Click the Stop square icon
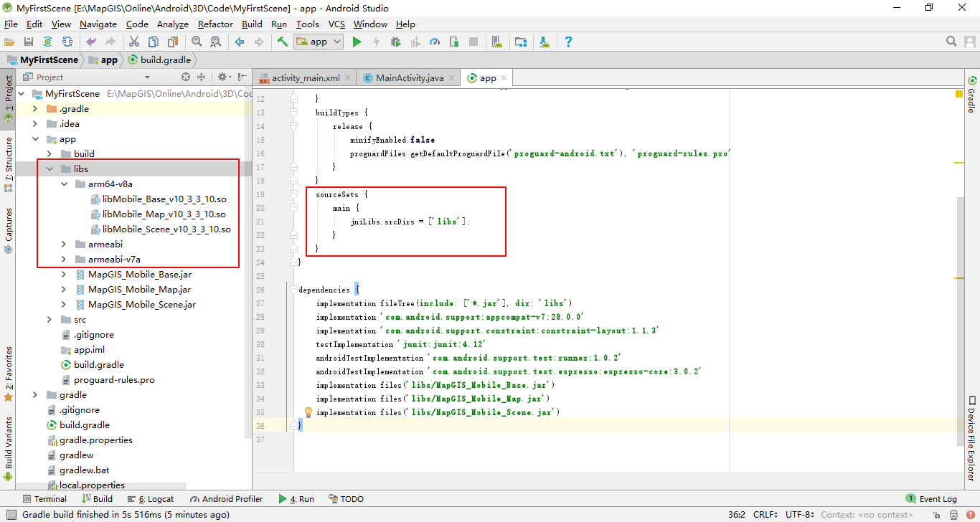The height and width of the screenshot is (522, 980). (473, 42)
